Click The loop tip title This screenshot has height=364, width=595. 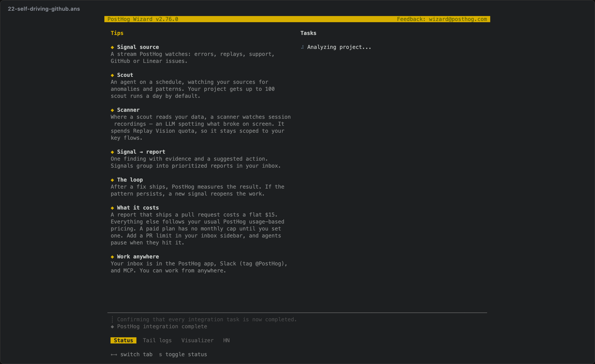pyautogui.click(x=130, y=180)
